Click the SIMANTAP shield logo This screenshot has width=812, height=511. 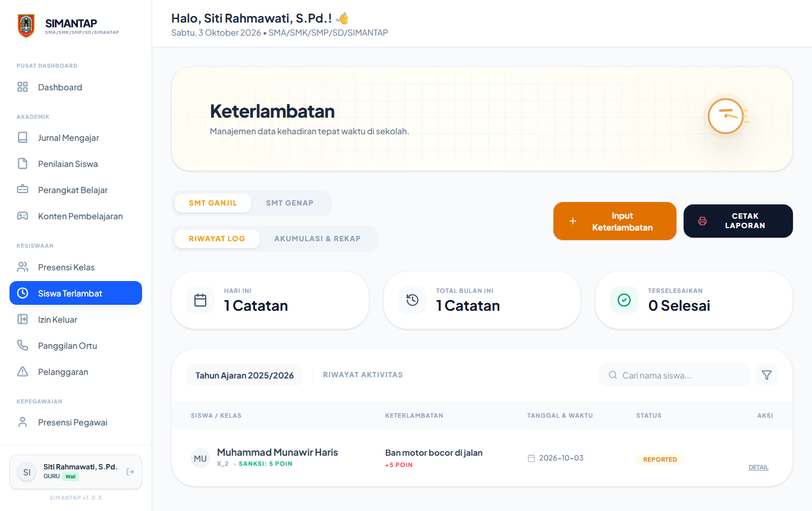click(x=26, y=26)
